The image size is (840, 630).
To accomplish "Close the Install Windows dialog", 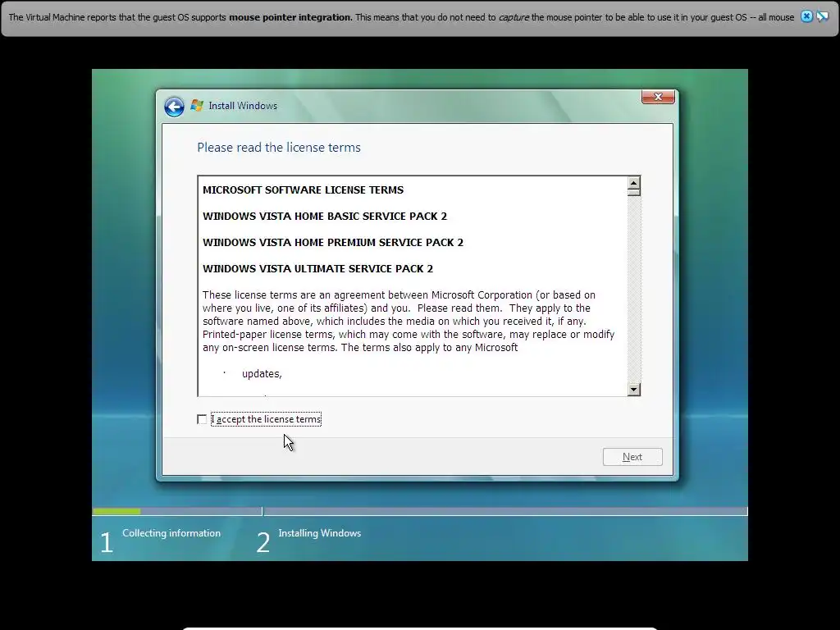I will tap(658, 97).
